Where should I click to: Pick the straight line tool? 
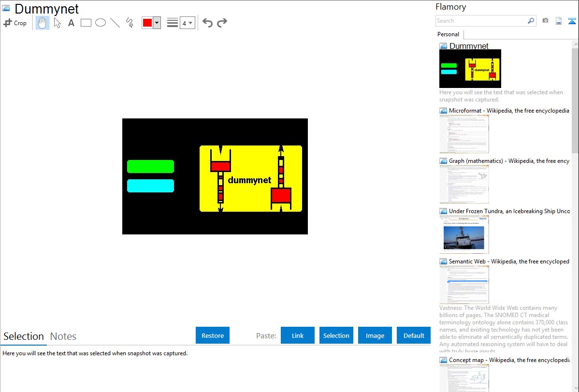(x=115, y=23)
